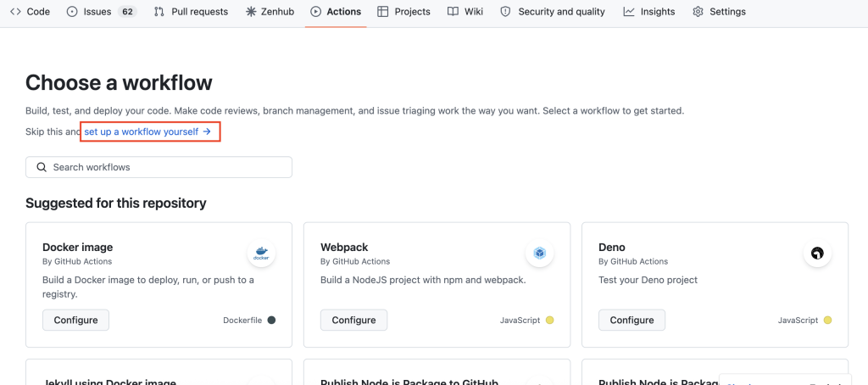Click the Webpack cube logo icon
868x385 pixels.
[x=540, y=254]
